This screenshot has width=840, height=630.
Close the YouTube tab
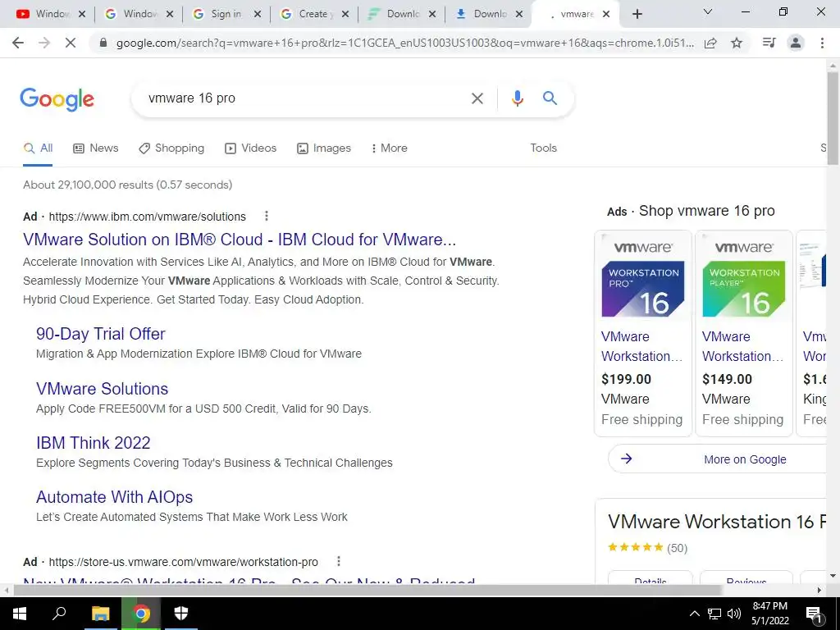tap(81, 15)
